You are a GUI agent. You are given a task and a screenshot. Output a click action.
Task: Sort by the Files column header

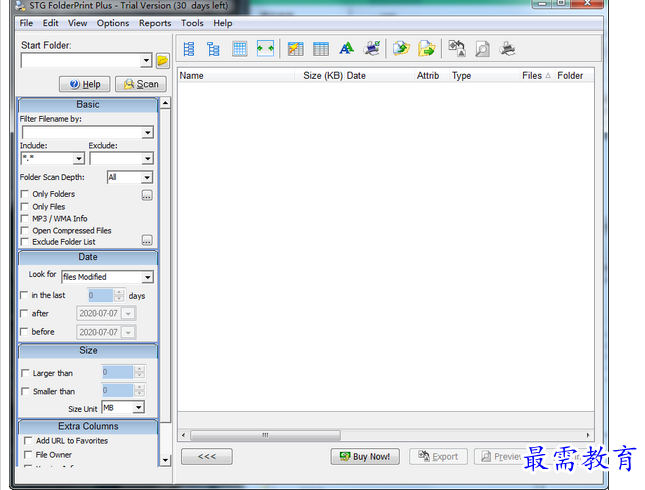538,76
